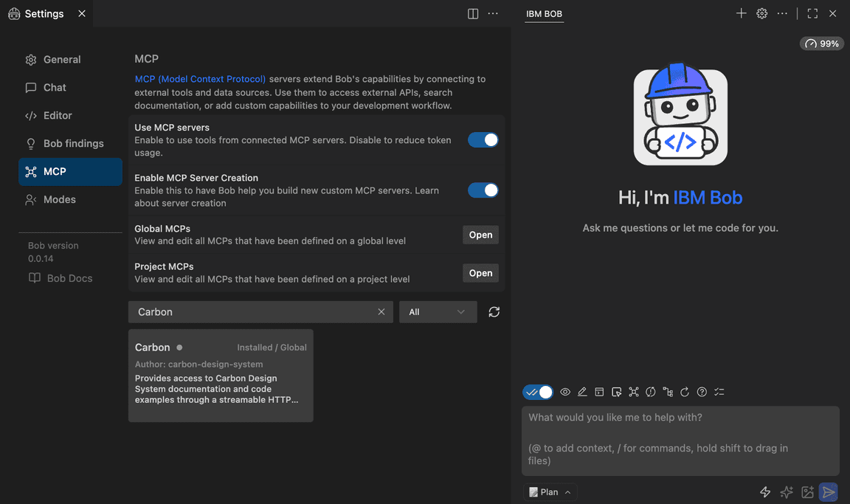
Task: Turn off Enable MCP Server Creation toggle
Action: pos(483,190)
